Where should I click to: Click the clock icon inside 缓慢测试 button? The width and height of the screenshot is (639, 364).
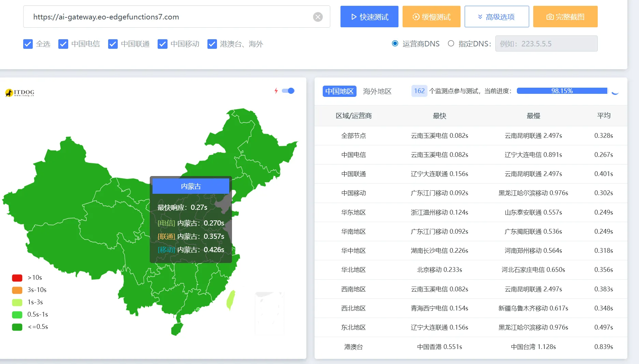click(416, 16)
